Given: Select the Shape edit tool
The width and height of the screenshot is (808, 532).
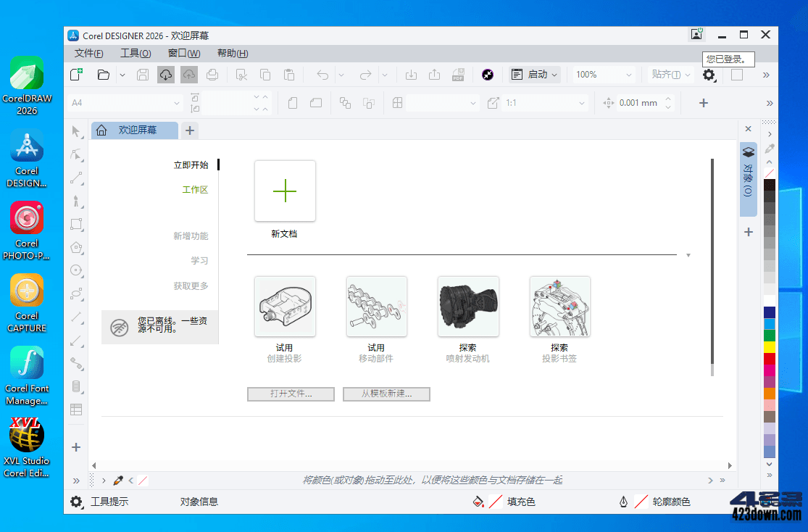Looking at the screenshot, I should click(x=76, y=154).
